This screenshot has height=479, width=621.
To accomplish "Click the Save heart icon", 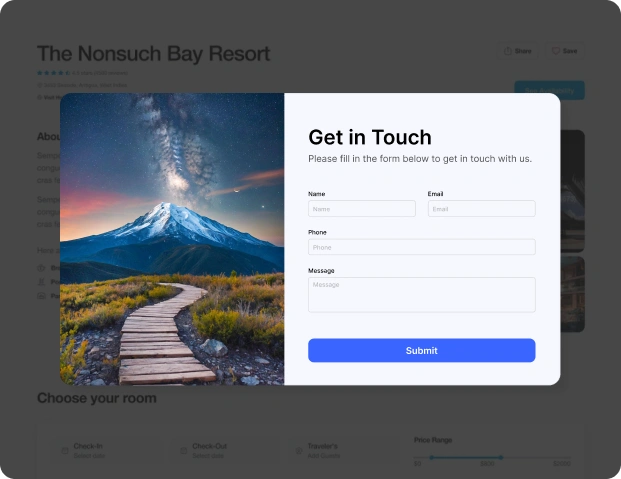I will click(x=556, y=51).
